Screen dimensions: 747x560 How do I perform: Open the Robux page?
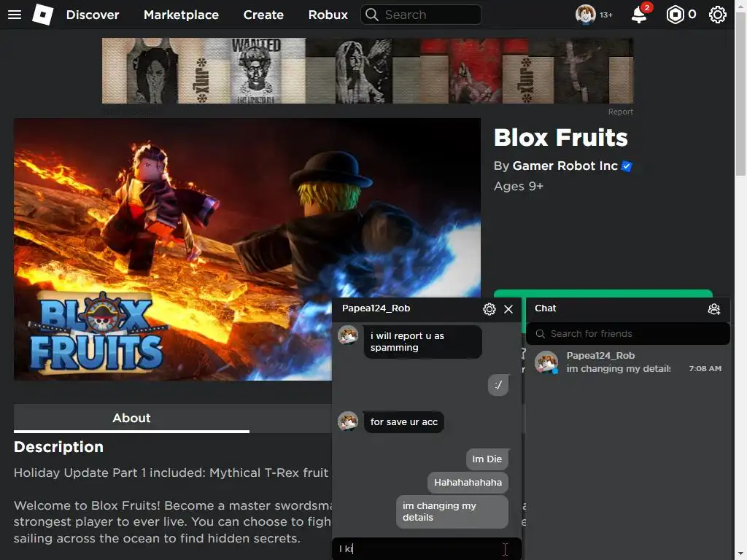tap(328, 15)
